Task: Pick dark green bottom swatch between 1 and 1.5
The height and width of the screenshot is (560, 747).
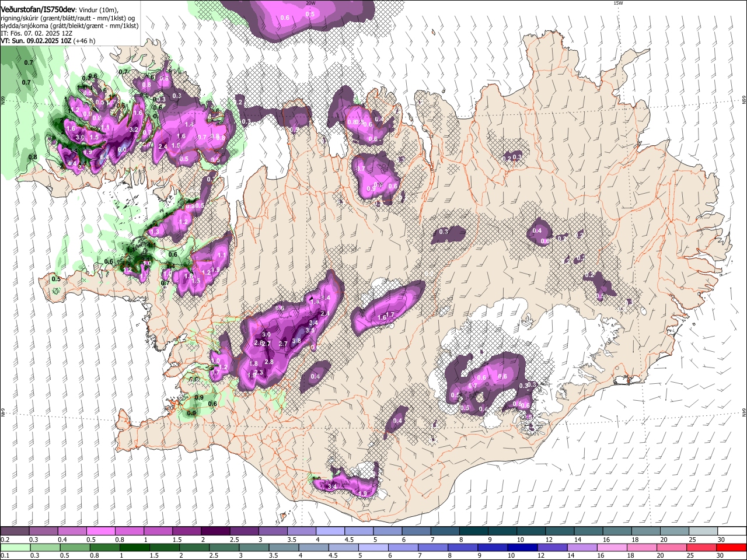Action: click(x=135, y=547)
